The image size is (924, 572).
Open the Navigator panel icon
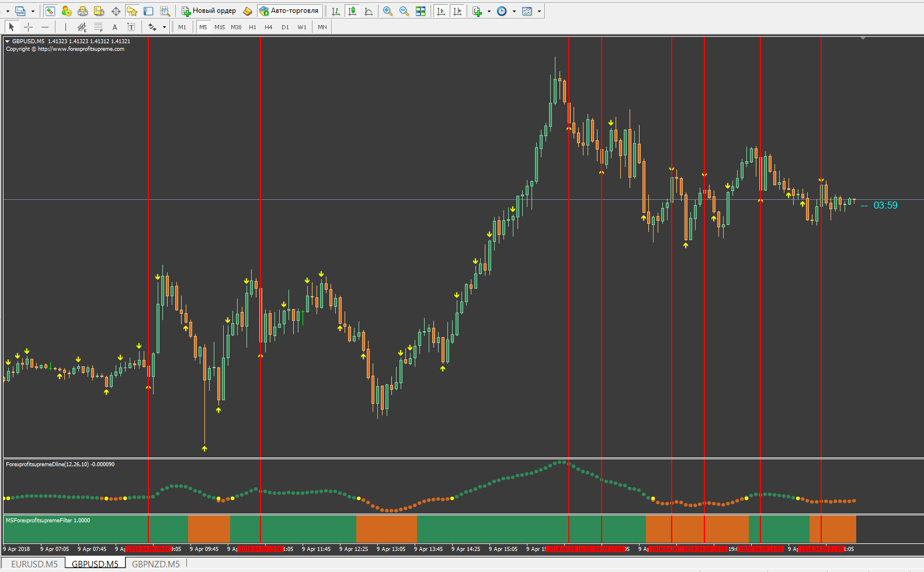(132, 11)
